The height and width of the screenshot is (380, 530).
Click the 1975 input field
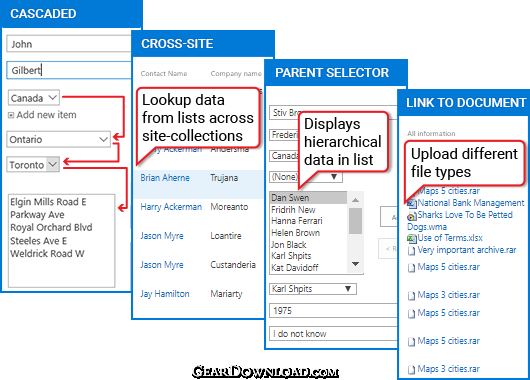pos(333,310)
